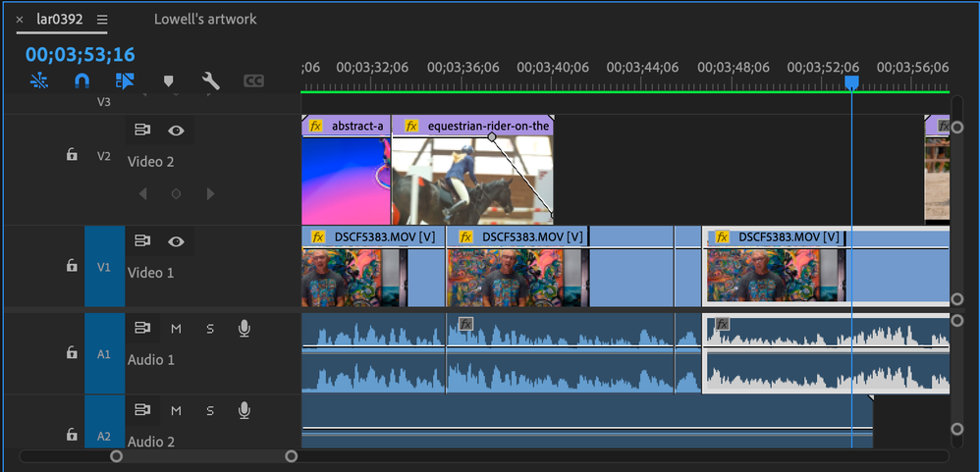Click ruler at 00;03;48;06

tap(734, 68)
